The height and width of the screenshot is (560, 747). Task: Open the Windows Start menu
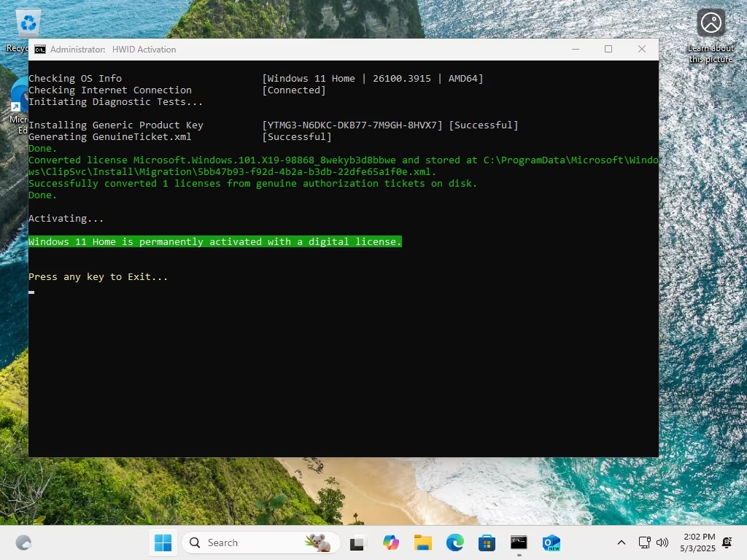tap(163, 542)
